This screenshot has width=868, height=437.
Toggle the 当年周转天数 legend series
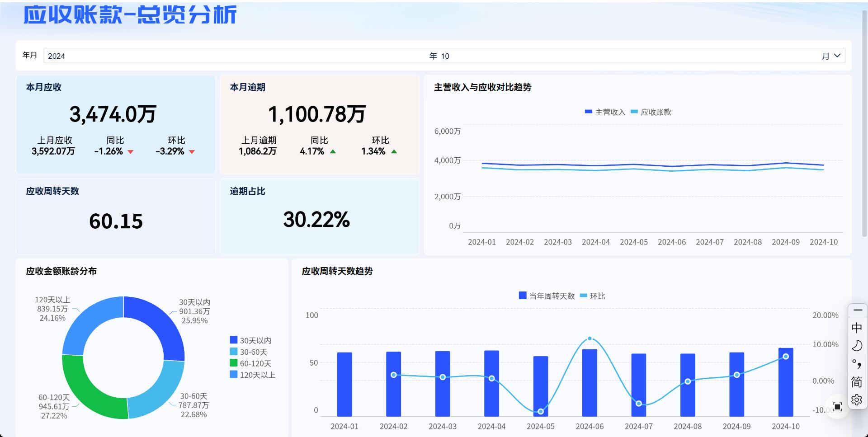point(547,296)
